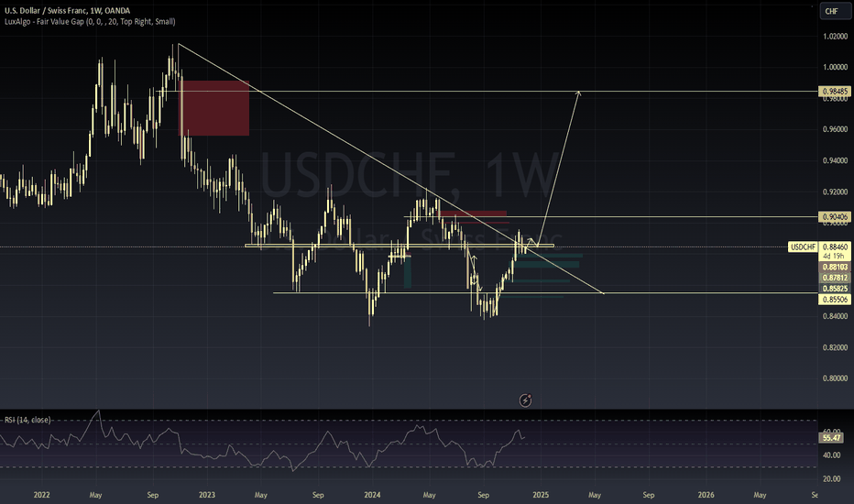Click the 0.92000 price scale tick
The height and width of the screenshot is (504, 854).
[836, 192]
